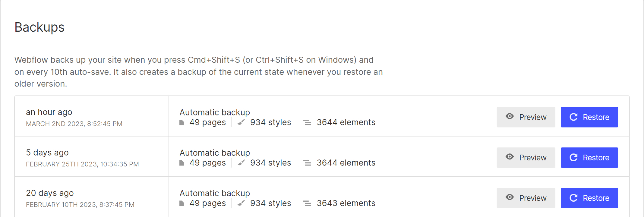Click the restore arrow icon in the bottom Restore button

574,198
